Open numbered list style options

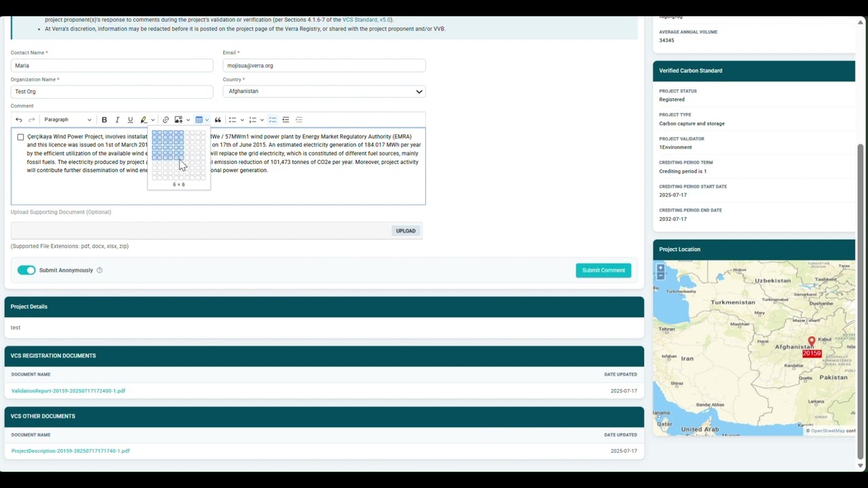[262, 120]
